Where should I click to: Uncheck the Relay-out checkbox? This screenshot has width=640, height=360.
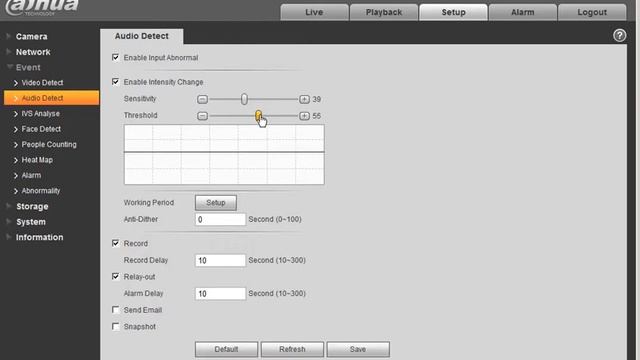(116, 276)
